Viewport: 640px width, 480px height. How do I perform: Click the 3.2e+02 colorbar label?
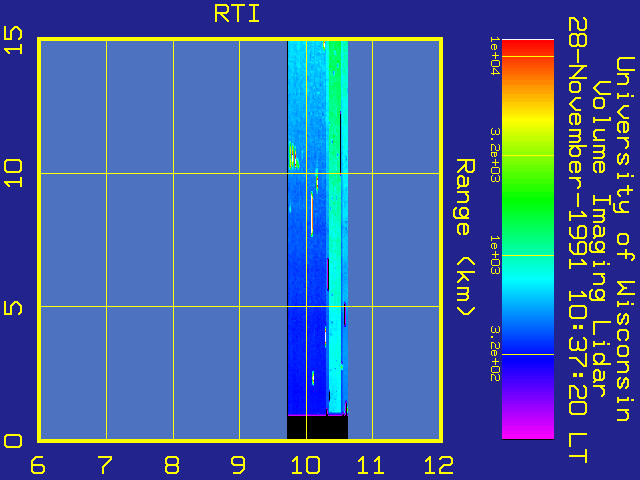[495, 353]
